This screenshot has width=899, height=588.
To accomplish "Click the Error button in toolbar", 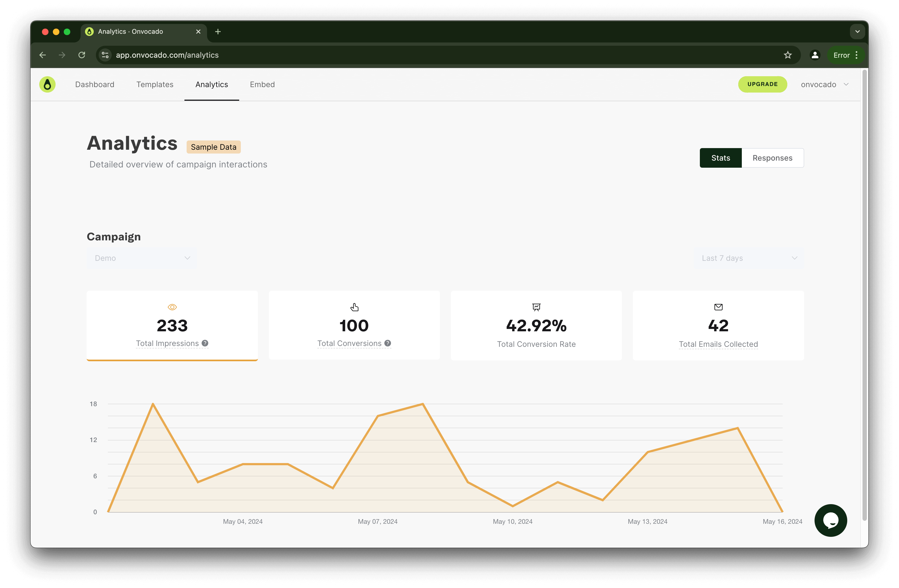I will point(846,55).
